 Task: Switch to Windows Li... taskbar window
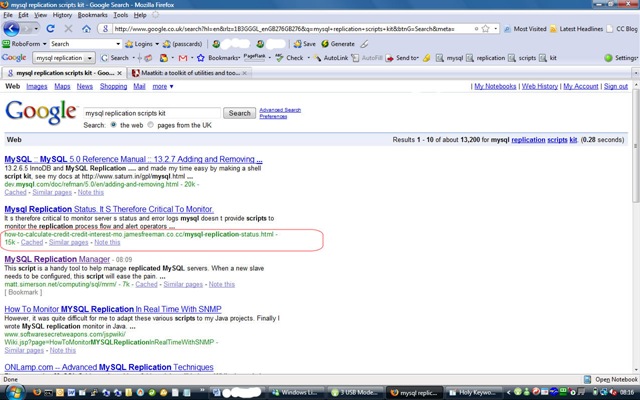tap(297, 392)
